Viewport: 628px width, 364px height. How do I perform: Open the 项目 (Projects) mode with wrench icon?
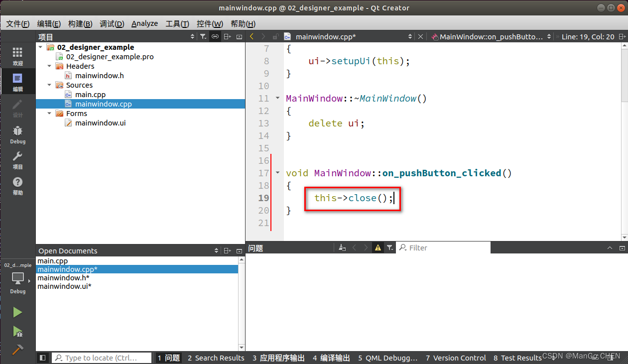point(17,160)
